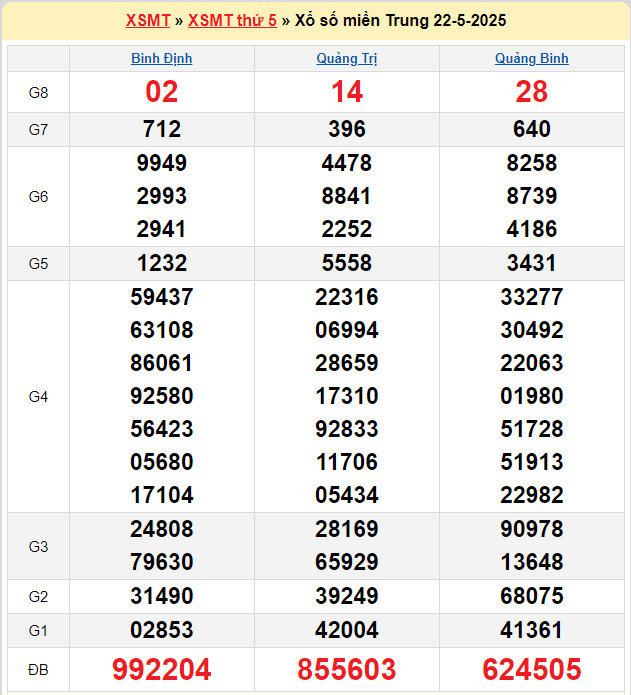Image resolution: width=631 pixels, height=695 pixels.
Task: Select the G4 number 92580
Action: pos(162,396)
